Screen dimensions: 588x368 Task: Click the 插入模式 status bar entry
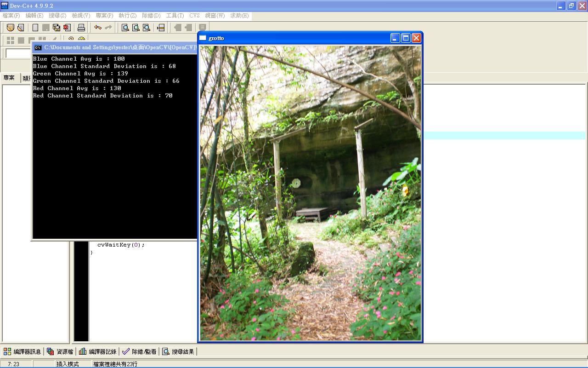point(68,364)
